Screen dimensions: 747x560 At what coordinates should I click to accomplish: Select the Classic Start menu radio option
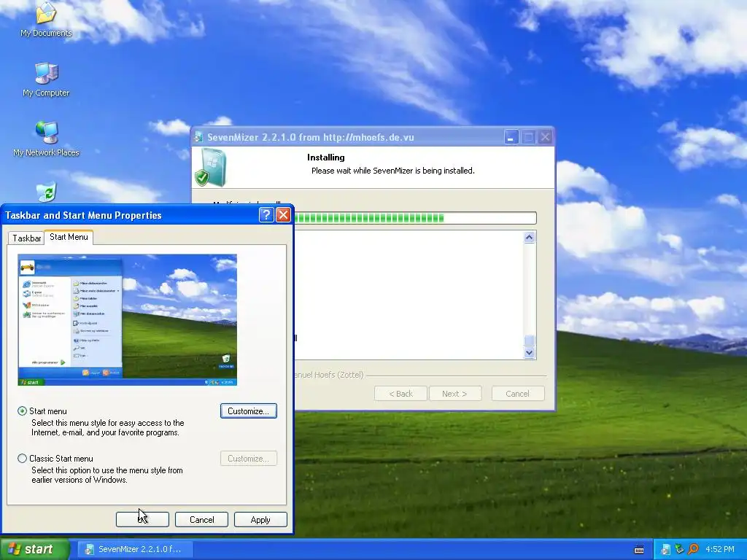[x=22, y=459]
